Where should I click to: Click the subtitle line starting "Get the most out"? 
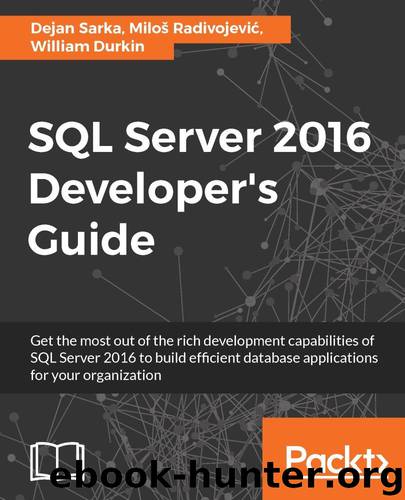[x=202, y=341]
